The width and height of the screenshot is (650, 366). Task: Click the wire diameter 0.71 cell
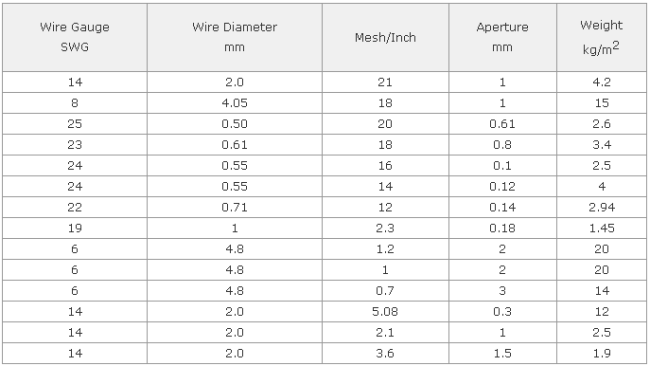pyautogui.click(x=235, y=207)
